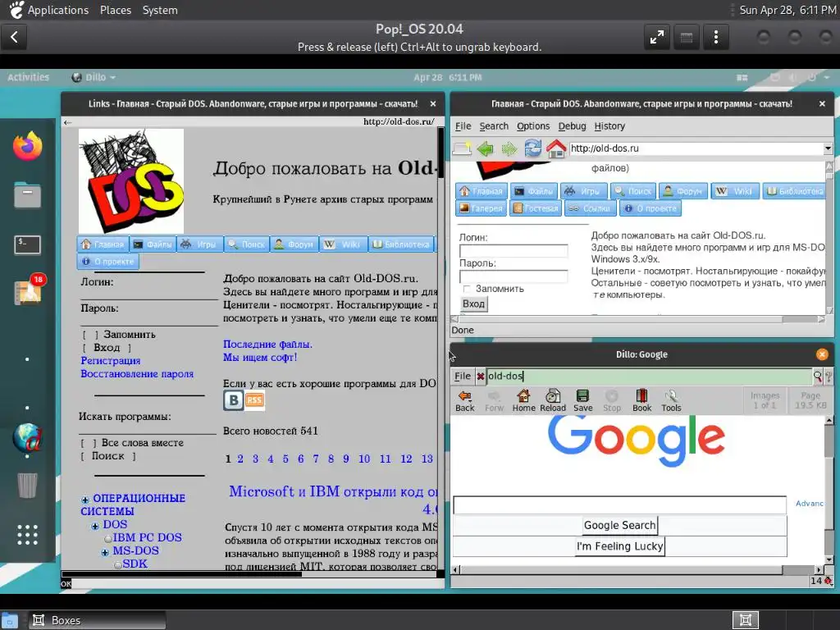Open Boxes three-dot menu

[x=715, y=37]
